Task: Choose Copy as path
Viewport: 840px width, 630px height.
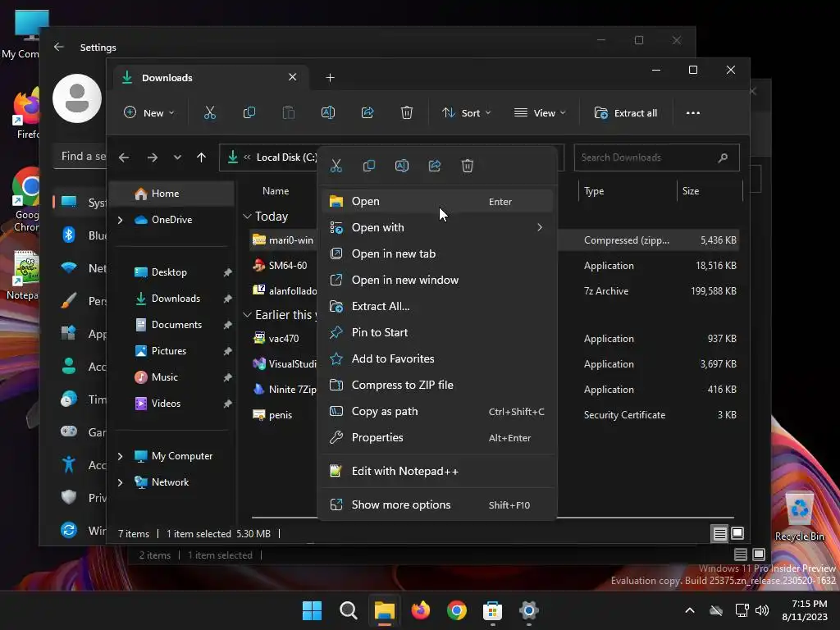Action: (x=437, y=412)
